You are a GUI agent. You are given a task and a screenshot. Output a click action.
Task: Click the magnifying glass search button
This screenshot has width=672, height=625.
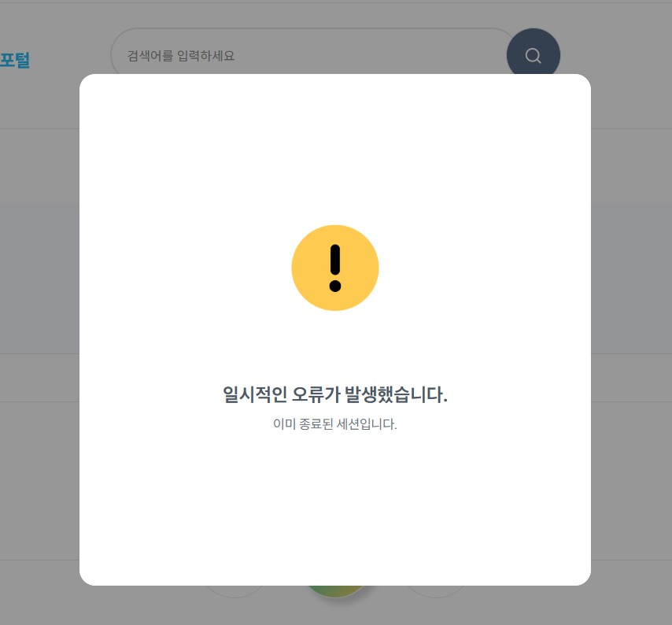coord(534,55)
